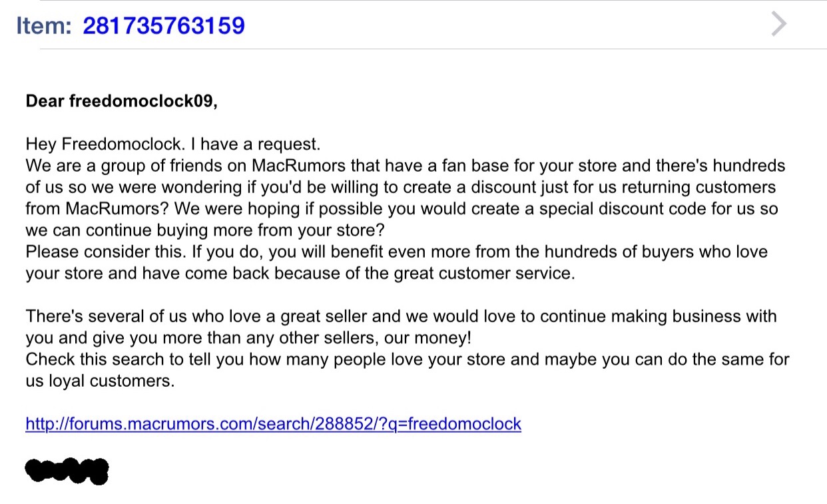
Task: Click the line starting "of us so we were wondering"
Action: pyautogui.click(x=400, y=187)
